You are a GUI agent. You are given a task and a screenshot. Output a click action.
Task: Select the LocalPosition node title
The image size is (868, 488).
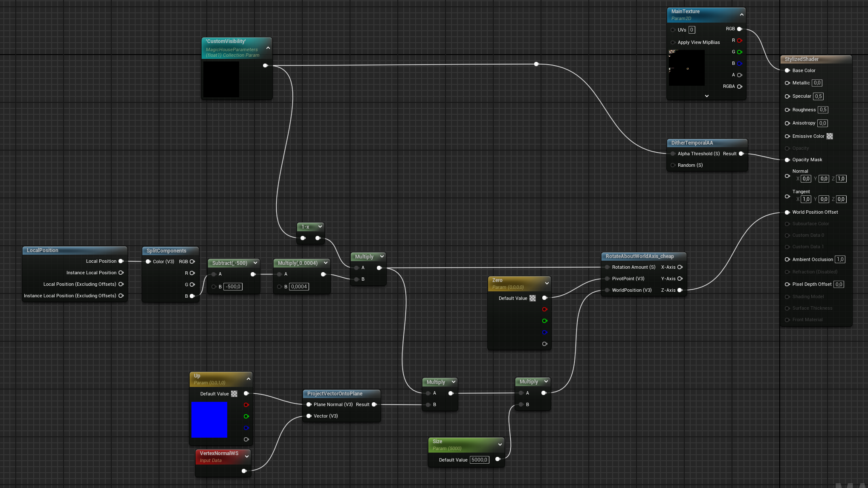click(x=43, y=250)
